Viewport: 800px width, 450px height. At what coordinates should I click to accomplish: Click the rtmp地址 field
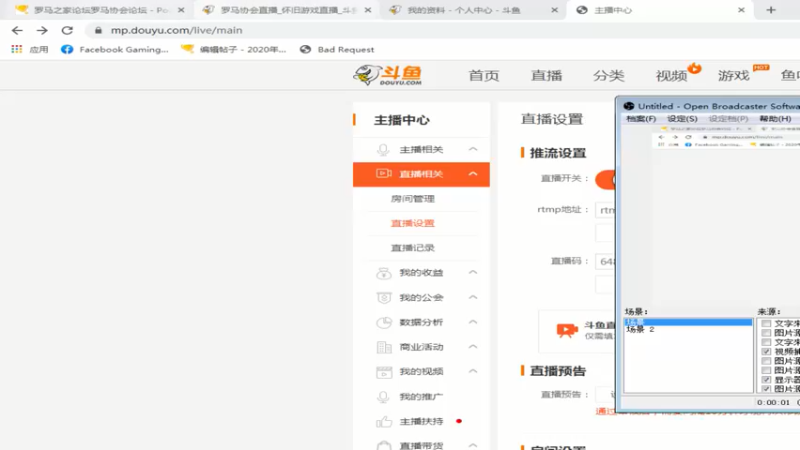(606, 210)
